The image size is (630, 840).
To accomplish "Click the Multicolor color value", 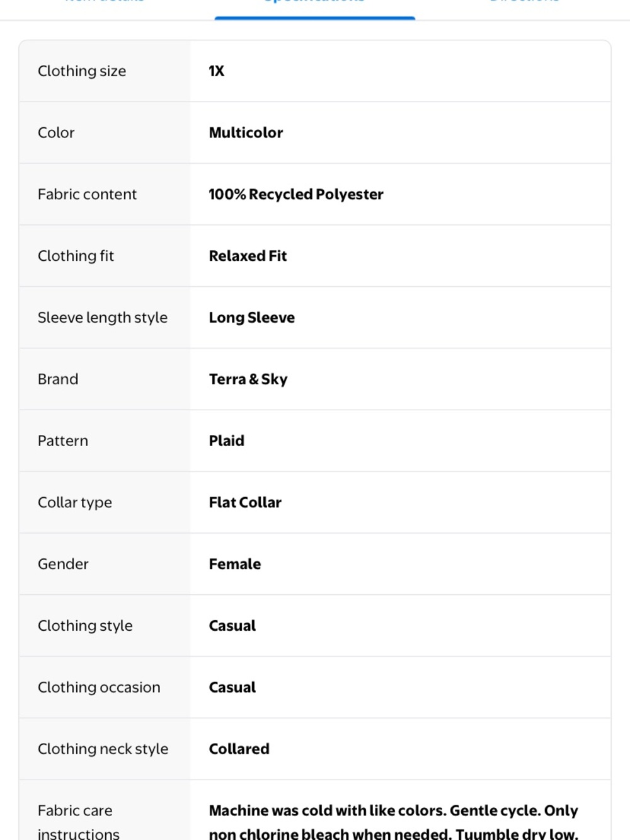I will point(246,133).
